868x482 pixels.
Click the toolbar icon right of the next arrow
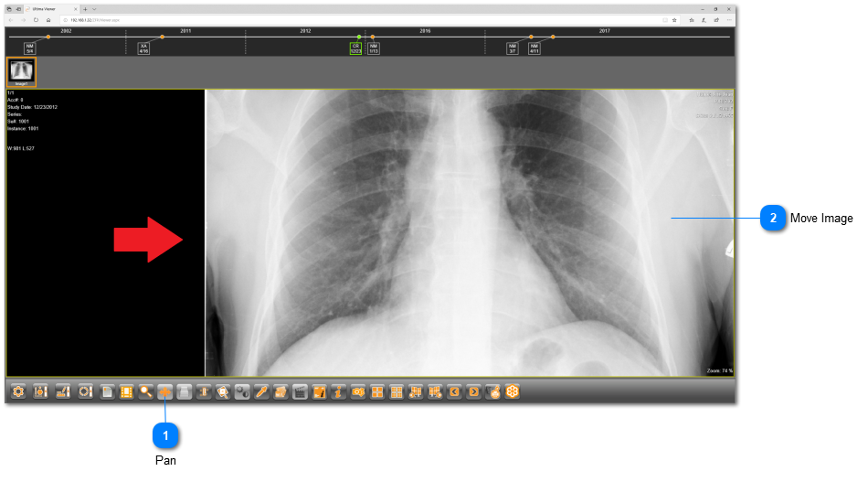coord(493,391)
